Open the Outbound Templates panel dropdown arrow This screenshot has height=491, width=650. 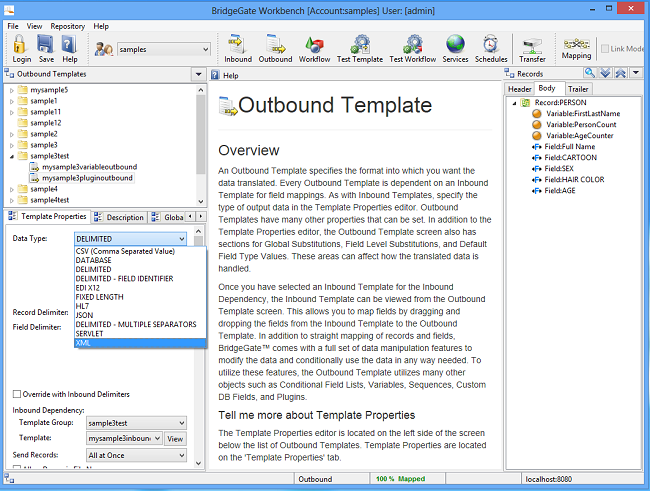point(198,74)
